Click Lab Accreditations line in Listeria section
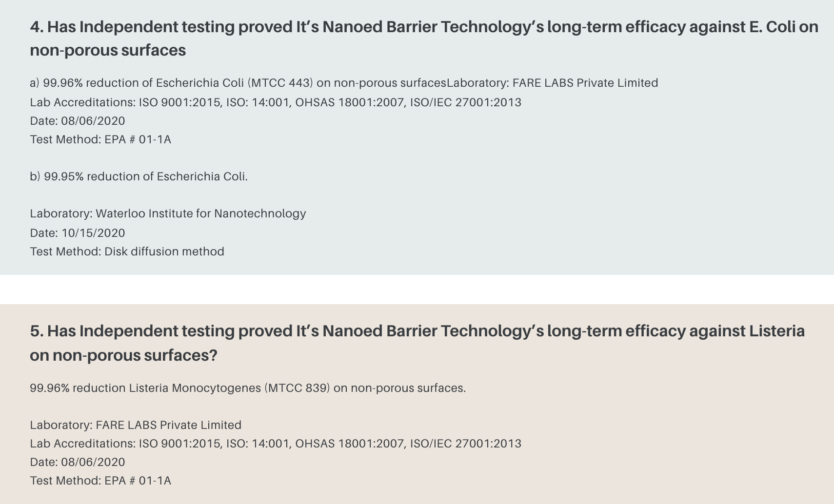This screenshot has height=504, width=834. tap(276, 444)
